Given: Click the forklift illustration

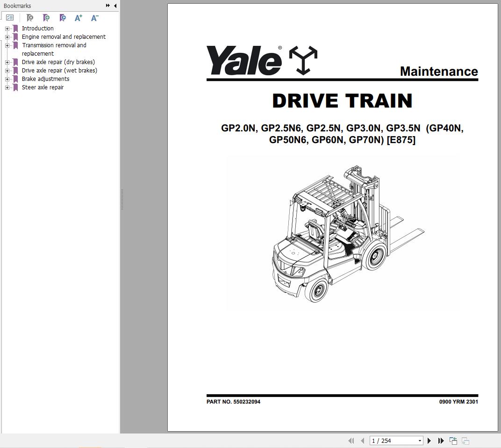Looking at the screenshot, I should 348,234.
